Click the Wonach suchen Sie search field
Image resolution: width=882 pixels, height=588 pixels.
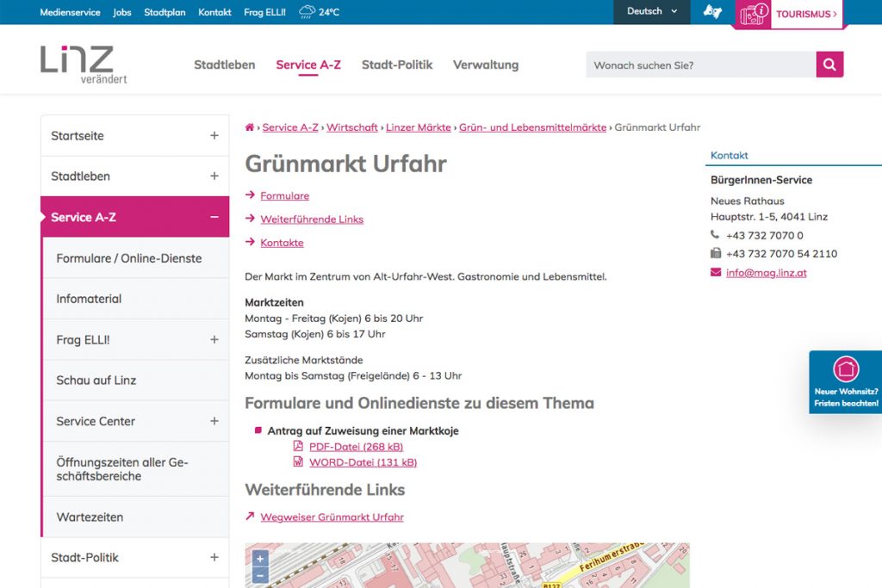(699, 65)
